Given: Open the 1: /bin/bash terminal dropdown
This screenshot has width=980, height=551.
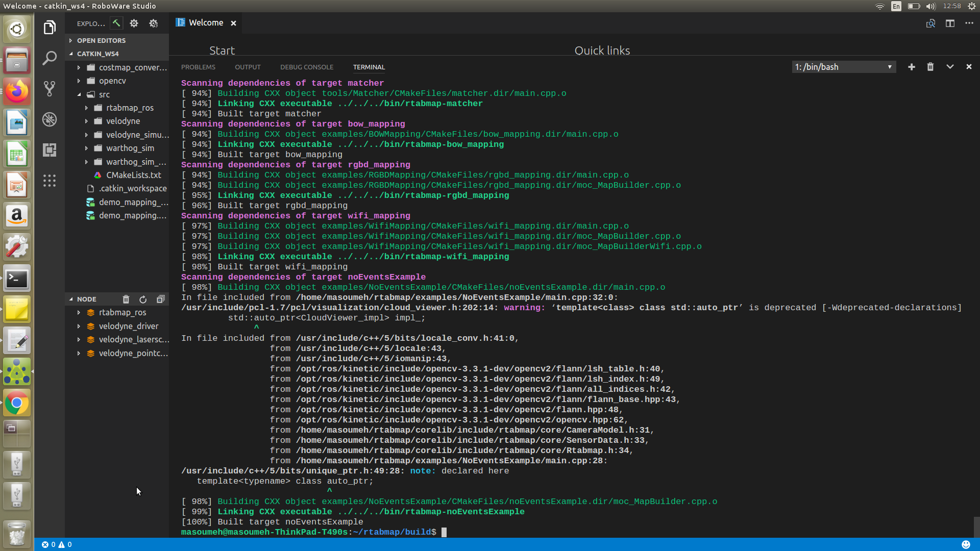Looking at the screenshot, I should [844, 67].
